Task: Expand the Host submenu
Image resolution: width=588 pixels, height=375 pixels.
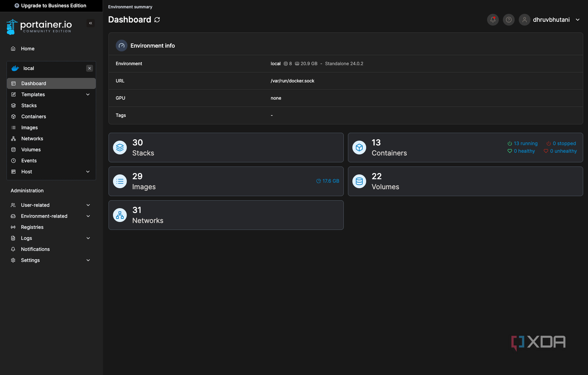Action: [88, 172]
